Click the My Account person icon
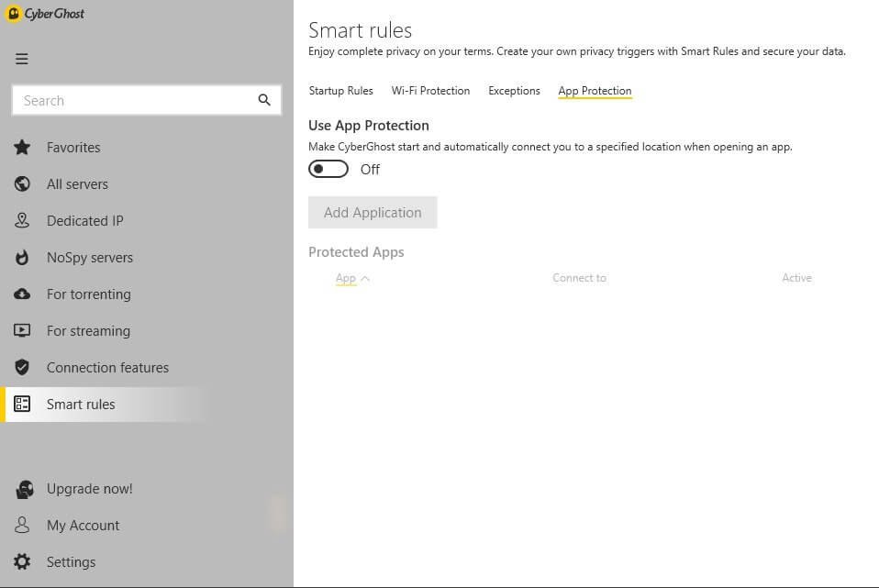The width and height of the screenshot is (879, 588). 22,526
